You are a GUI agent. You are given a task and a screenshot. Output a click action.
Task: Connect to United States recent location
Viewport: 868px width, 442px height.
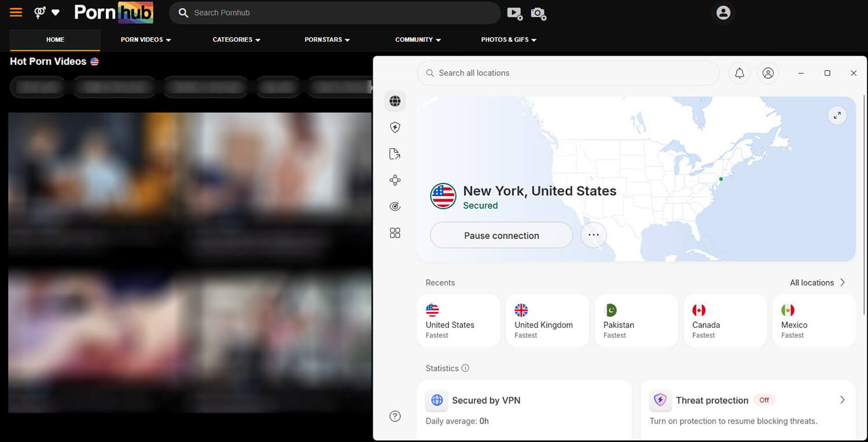click(x=458, y=321)
